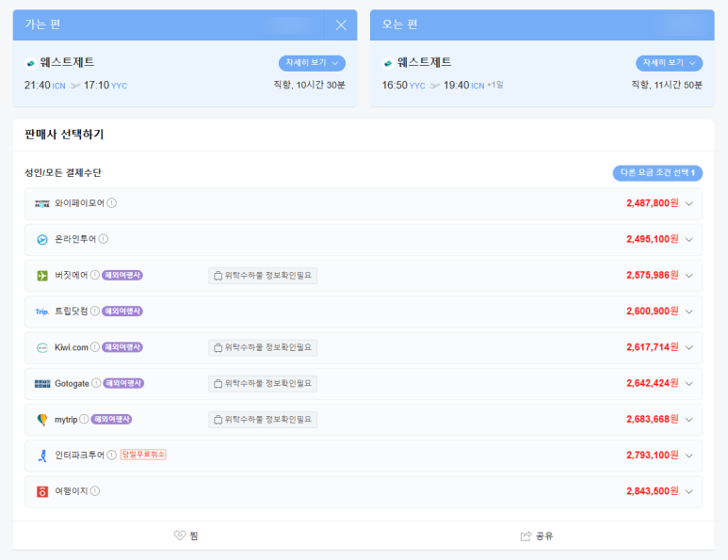Expand the 트립닷컴 price row chevron
Image resolution: width=728 pixels, height=560 pixels.
tap(689, 312)
